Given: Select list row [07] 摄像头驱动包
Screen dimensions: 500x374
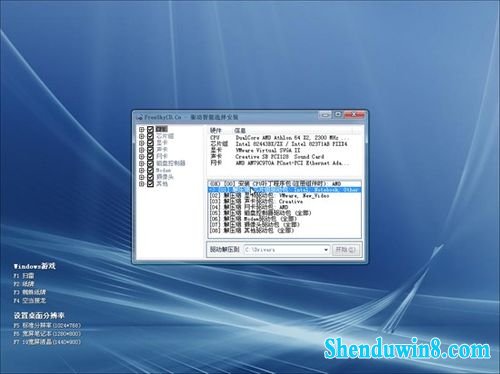Looking at the screenshot, I should coord(284,225).
